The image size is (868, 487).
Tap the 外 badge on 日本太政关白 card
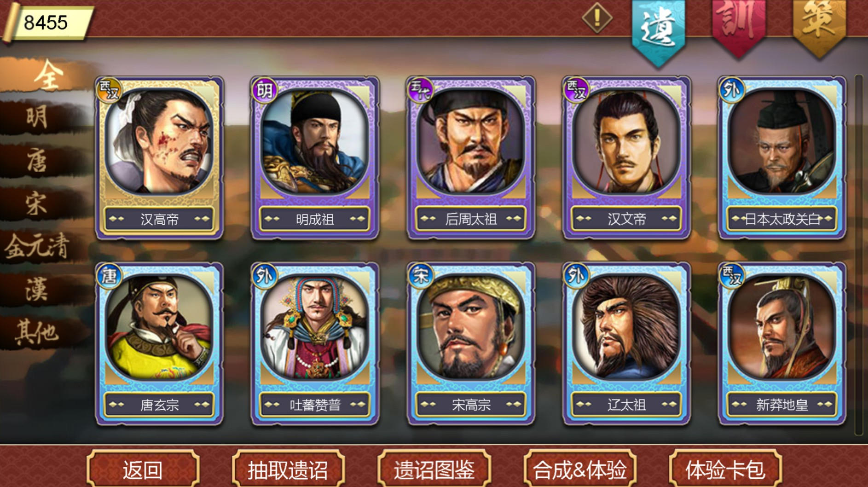click(731, 90)
